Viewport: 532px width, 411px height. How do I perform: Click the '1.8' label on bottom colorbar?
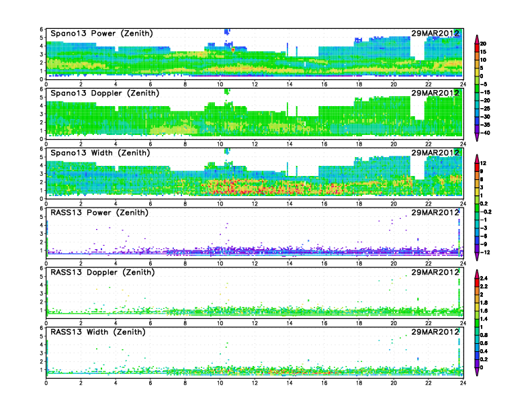pos(484,302)
